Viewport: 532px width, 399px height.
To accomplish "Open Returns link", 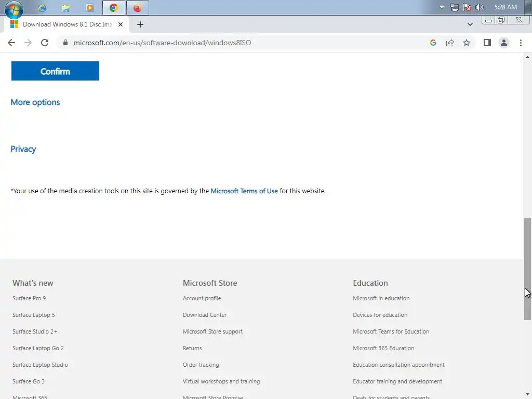I will coord(192,348).
